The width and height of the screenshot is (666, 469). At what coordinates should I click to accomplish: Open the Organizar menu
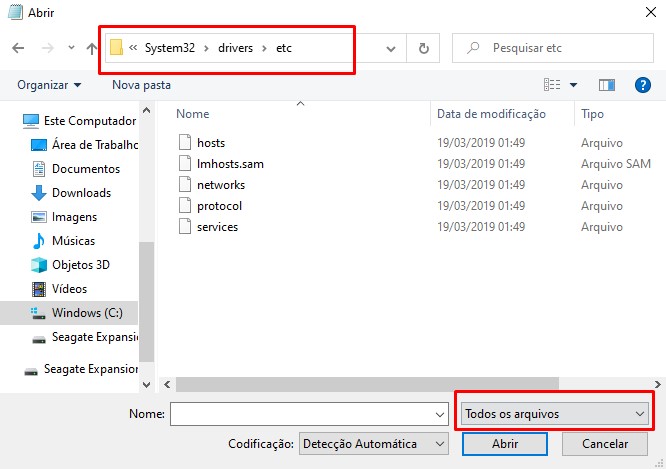pos(49,85)
